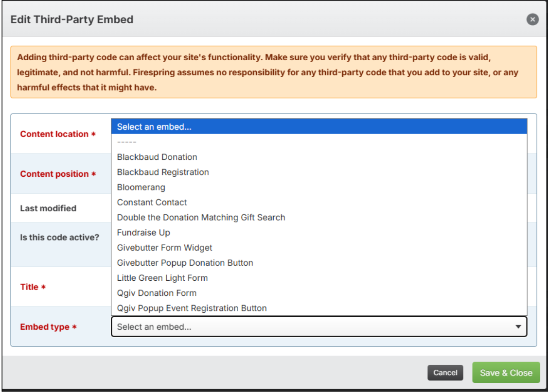Close the Edit Third-Party Embed dialog
The image size is (548, 392).
tap(532, 19)
